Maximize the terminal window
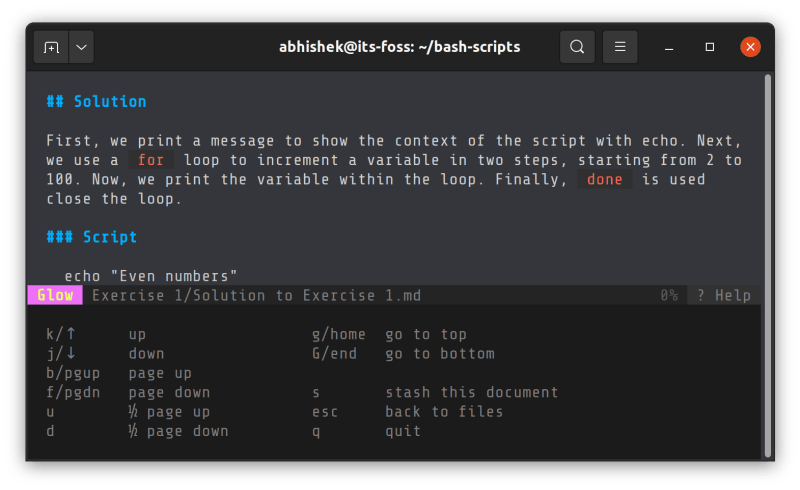 coord(710,47)
